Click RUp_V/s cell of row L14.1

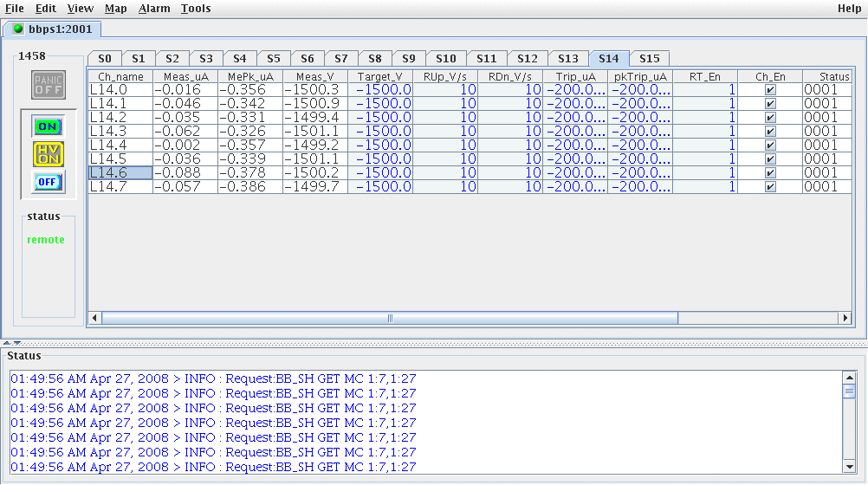pyautogui.click(x=445, y=104)
